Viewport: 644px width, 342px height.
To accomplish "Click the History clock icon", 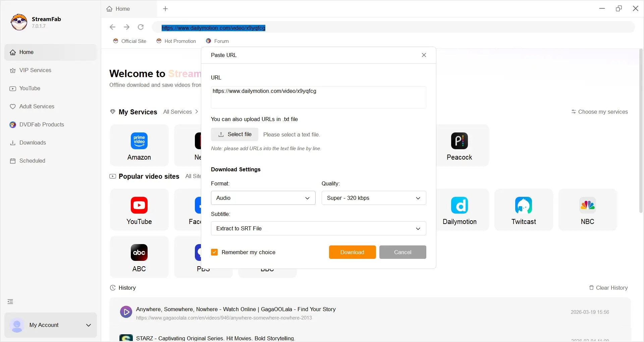I will [113, 288].
